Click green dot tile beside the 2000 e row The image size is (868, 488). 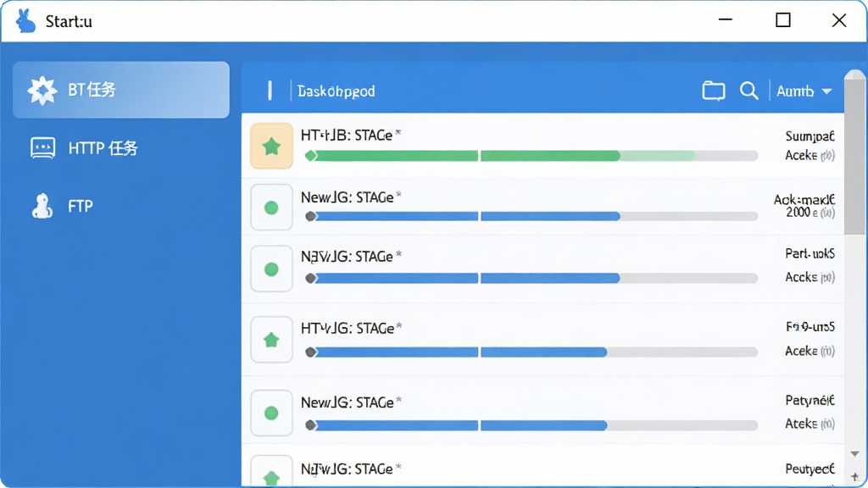coord(271,208)
